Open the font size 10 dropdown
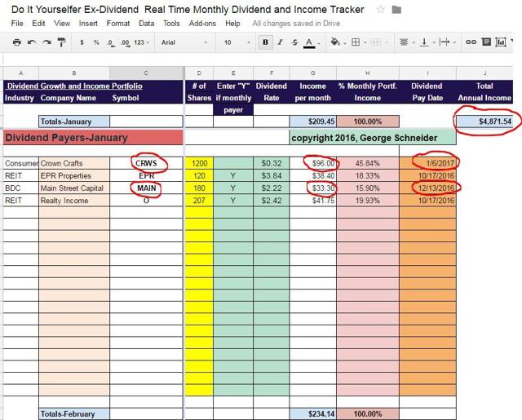 coord(237,42)
